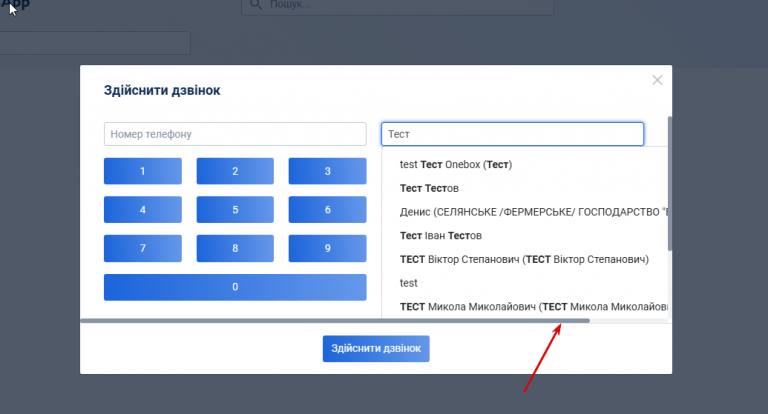Tap keypad digit 7
Image resolution: width=768 pixels, height=414 pixels.
(143, 248)
